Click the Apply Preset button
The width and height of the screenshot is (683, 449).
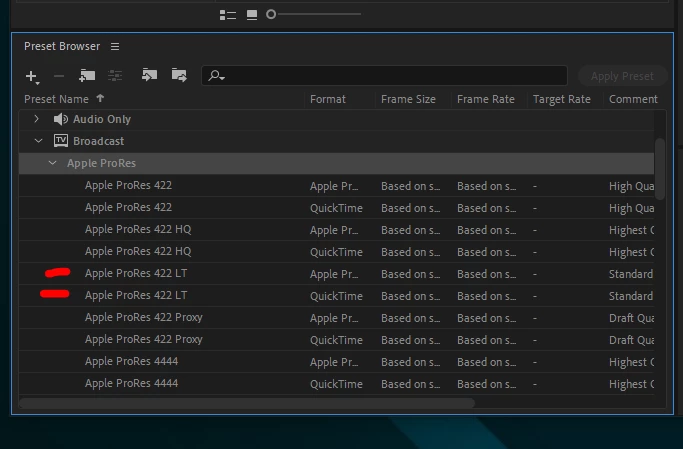click(622, 76)
